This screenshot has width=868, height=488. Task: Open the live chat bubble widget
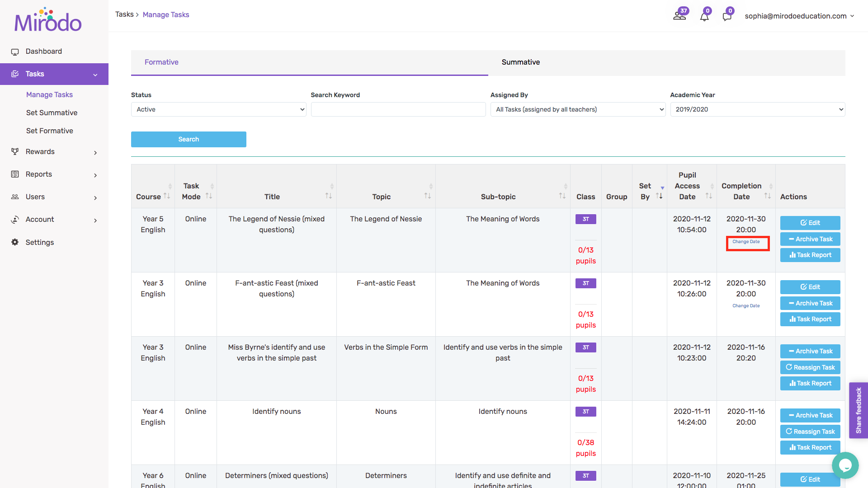pos(845,465)
